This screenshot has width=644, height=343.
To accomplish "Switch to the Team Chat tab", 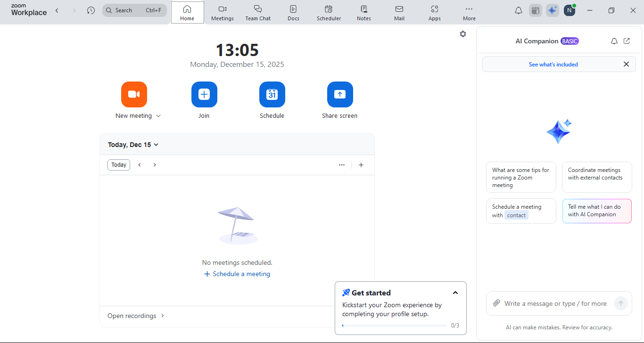I will point(258,13).
